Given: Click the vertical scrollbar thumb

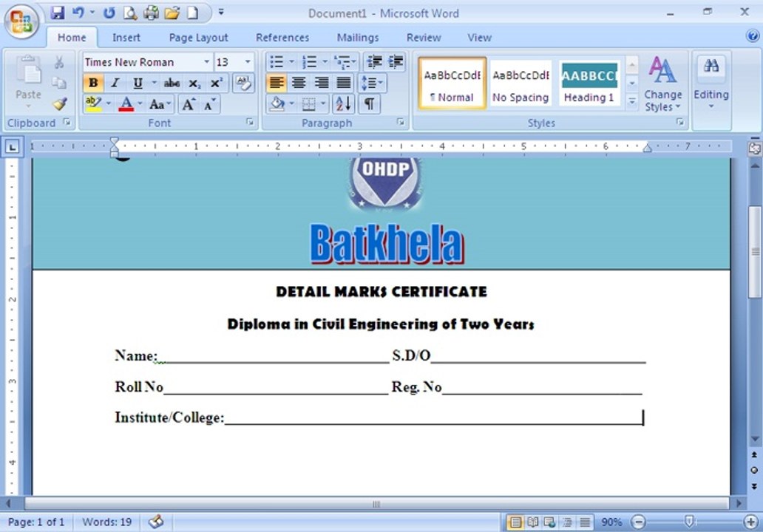Looking at the screenshot, I should point(755,252).
